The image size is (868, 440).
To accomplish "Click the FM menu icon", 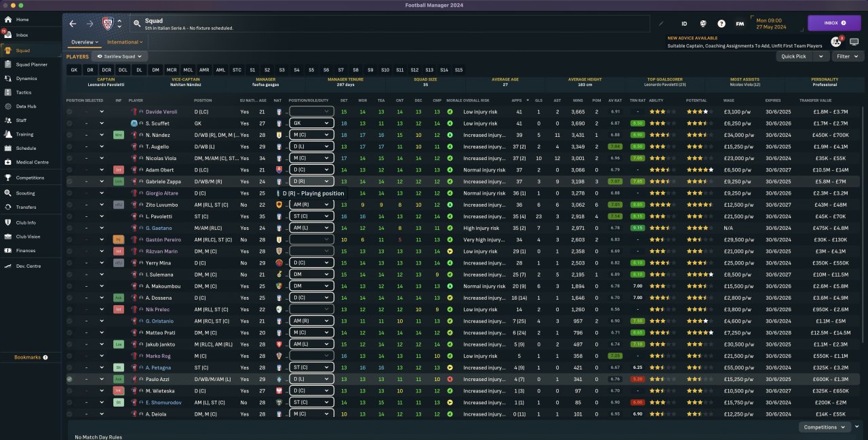I will 739,24.
